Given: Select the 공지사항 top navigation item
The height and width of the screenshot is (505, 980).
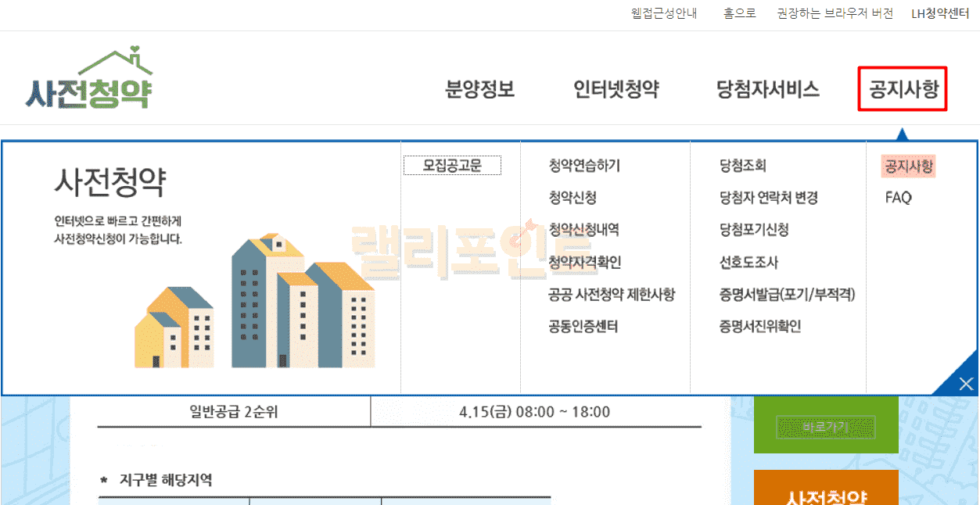Looking at the screenshot, I should point(903,89).
